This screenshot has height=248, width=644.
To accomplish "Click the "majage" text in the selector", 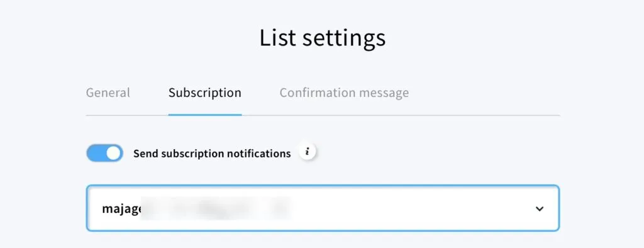I will pos(121,209).
